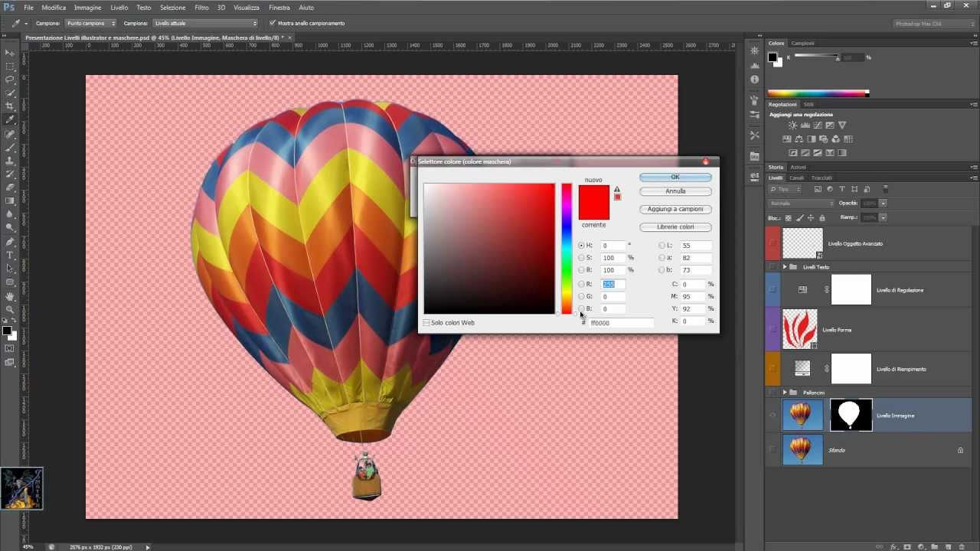The width and height of the screenshot is (980, 551).
Task: Open the Immagine menu
Action: (88, 8)
